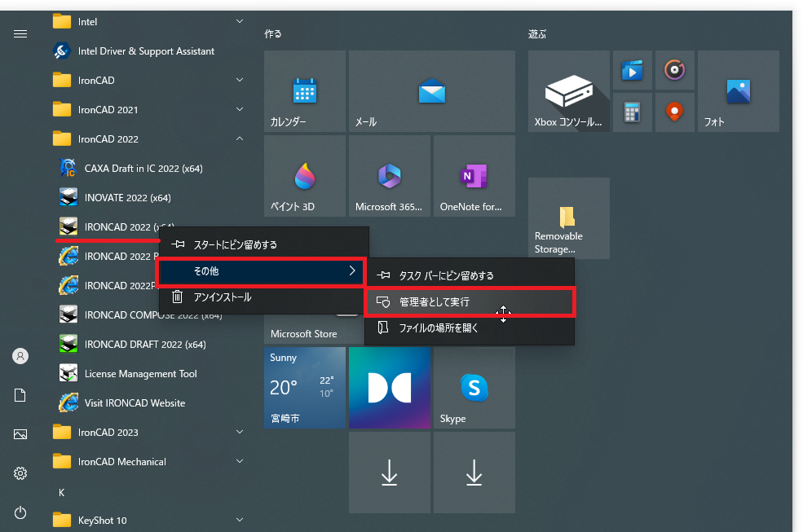803x532 pixels.
Task: Launch CAXA Draft in IC 2022 (x64)
Action: click(x=143, y=169)
